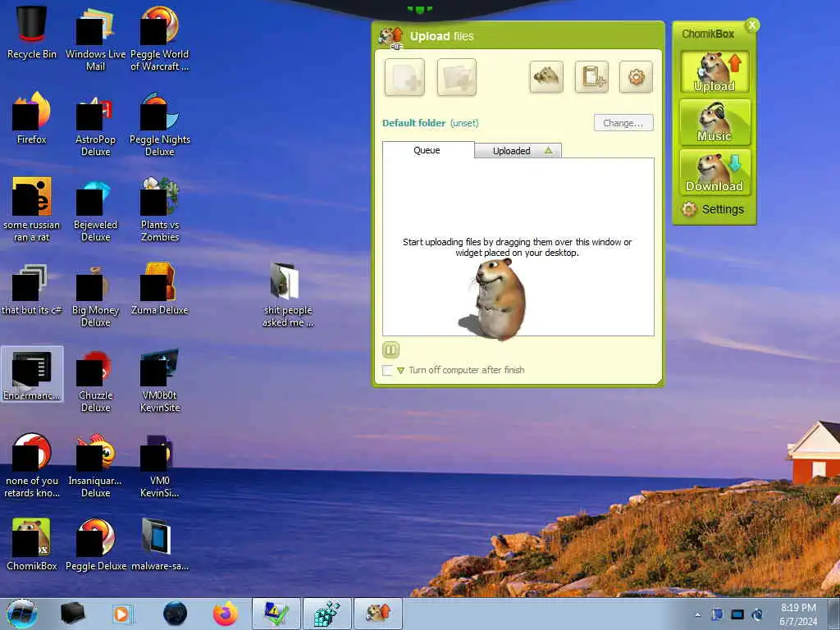The image size is (840, 630).
Task: Click the add file toolbar button
Action: pos(404,78)
